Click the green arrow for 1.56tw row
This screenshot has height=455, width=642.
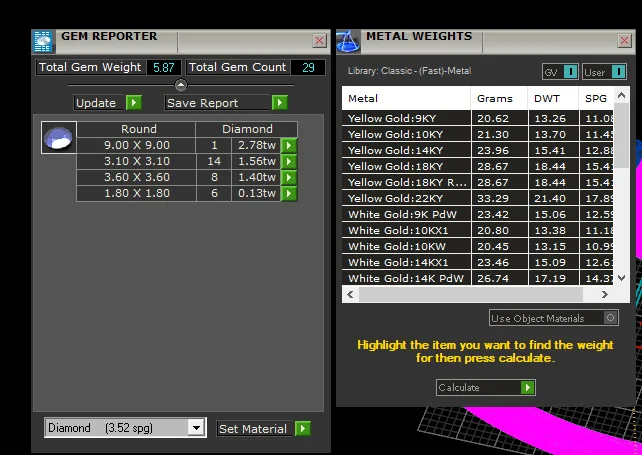pos(289,161)
